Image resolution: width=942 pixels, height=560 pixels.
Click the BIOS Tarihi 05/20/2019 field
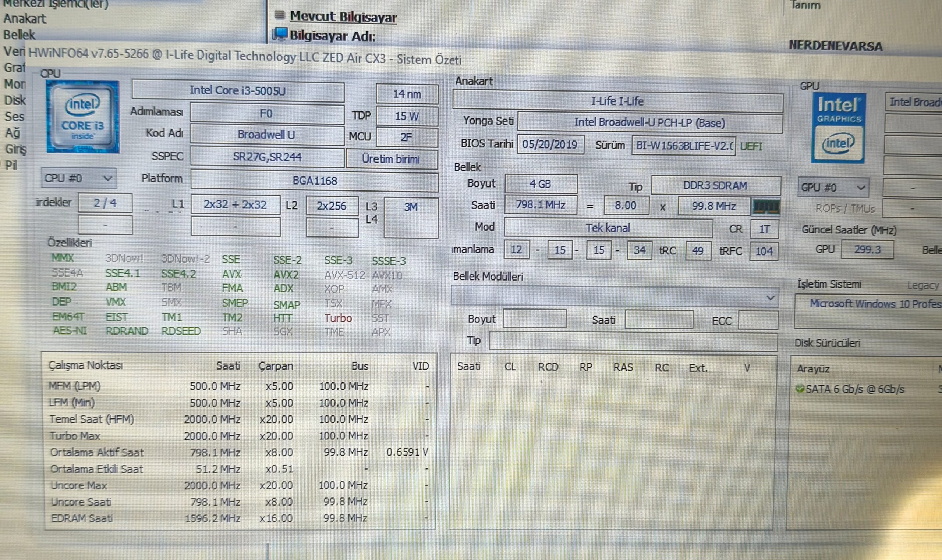pyautogui.click(x=550, y=145)
